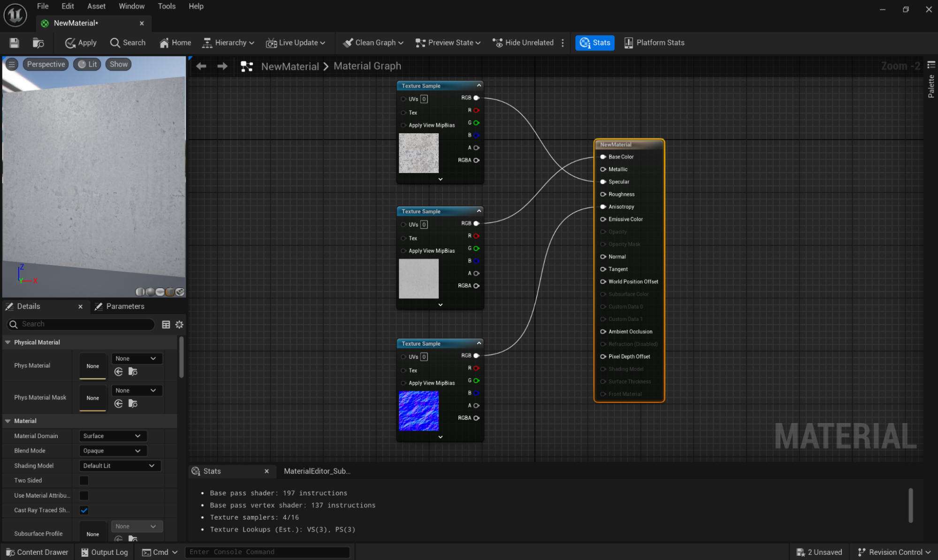The height and width of the screenshot is (560, 938).
Task: Collapse the Physical Material section
Action: coord(8,342)
